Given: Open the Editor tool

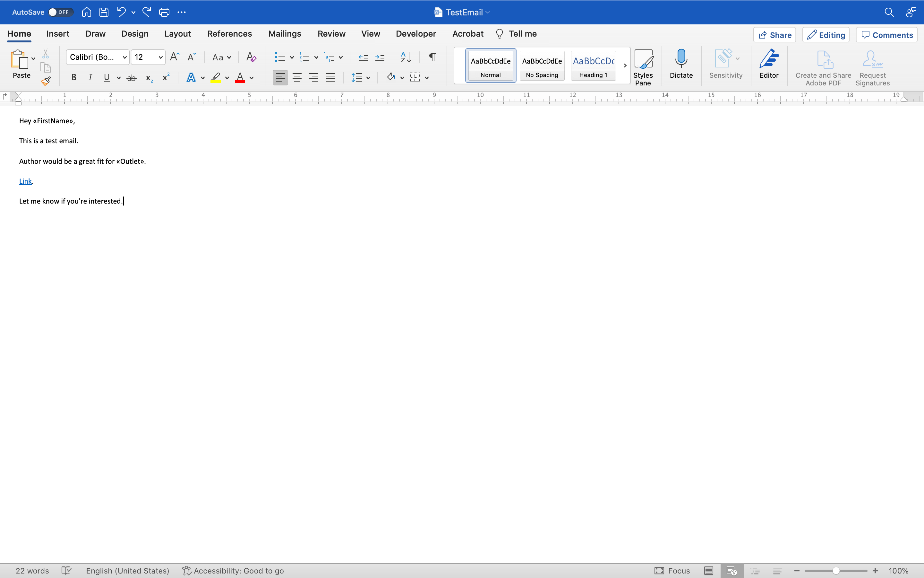Looking at the screenshot, I should [769, 64].
